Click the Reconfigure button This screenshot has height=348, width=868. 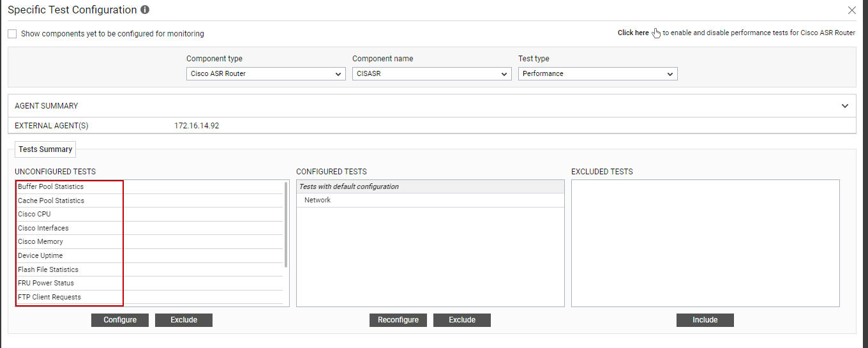pyautogui.click(x=398, y=320)
